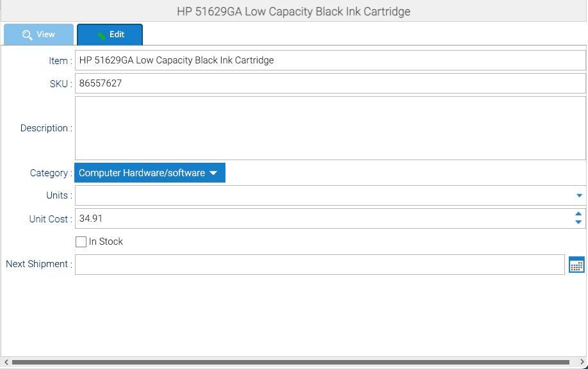Click the pencil icon on Edit tab
Viewport: 588px width, 369px height.
[101, 35]
